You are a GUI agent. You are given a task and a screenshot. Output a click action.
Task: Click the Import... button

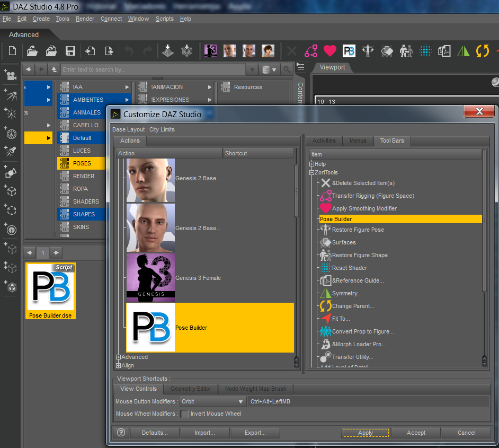[204, 433]
